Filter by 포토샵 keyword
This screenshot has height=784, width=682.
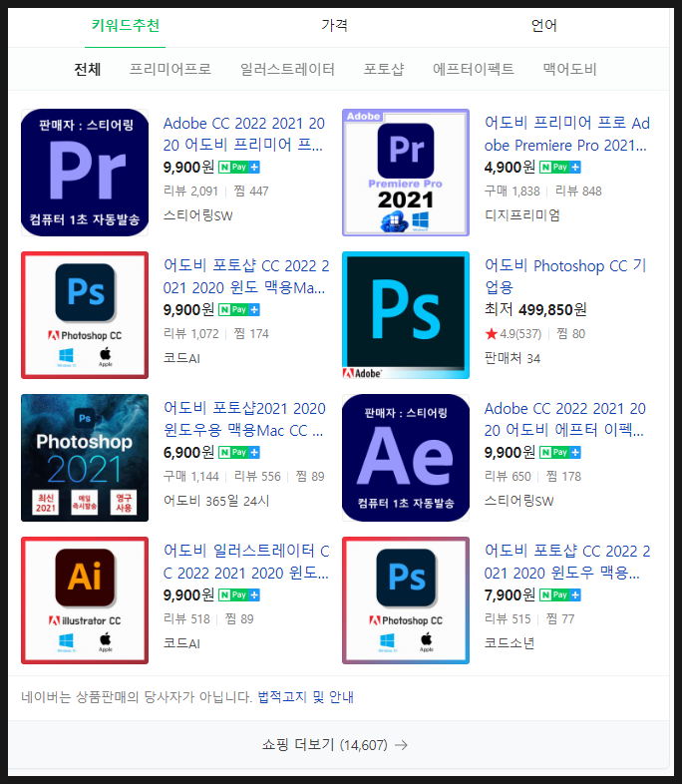point(383,69)
